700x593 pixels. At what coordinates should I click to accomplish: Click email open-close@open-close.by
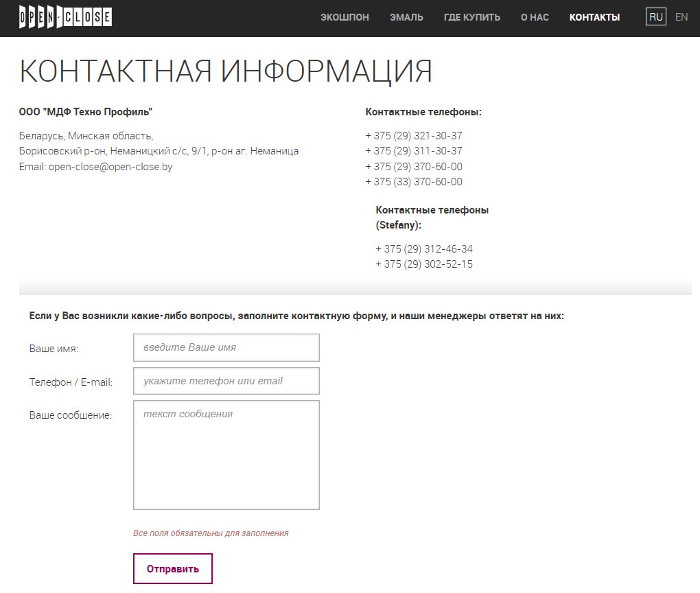coord(110,167)
